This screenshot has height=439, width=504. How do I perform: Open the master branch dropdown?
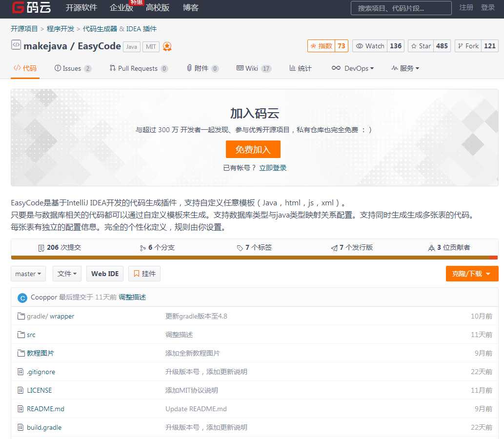pyautogui.click(x=28, y=274)
